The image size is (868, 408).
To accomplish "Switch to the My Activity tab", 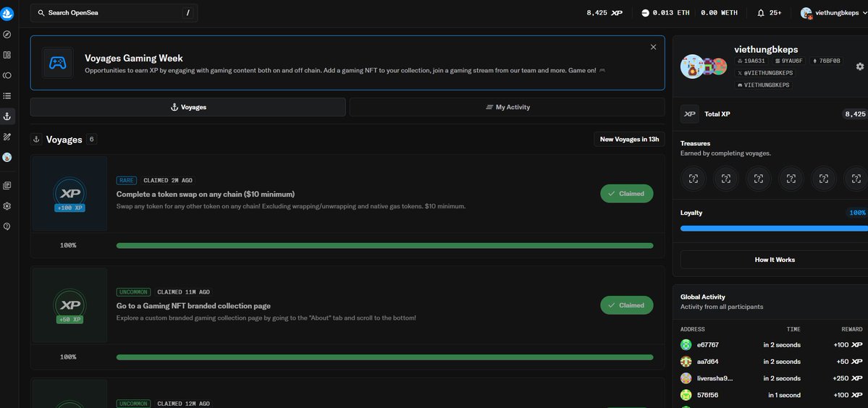I will click(507, 107).
